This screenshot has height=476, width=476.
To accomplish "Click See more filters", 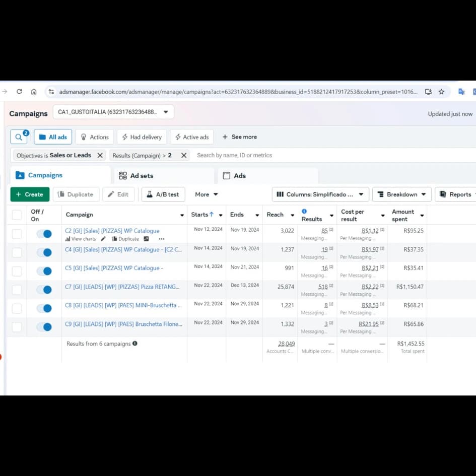I will point(240,137).
